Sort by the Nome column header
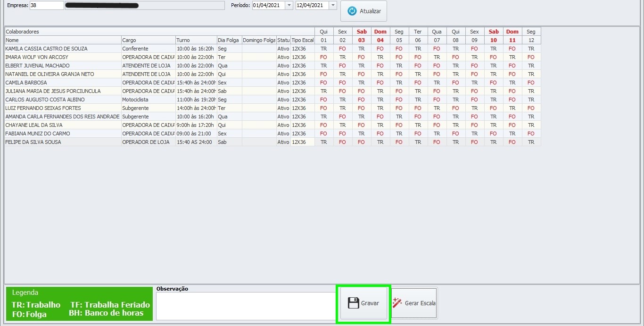The width and height of the screenshot is (644, 326). (x=63, y=40)
